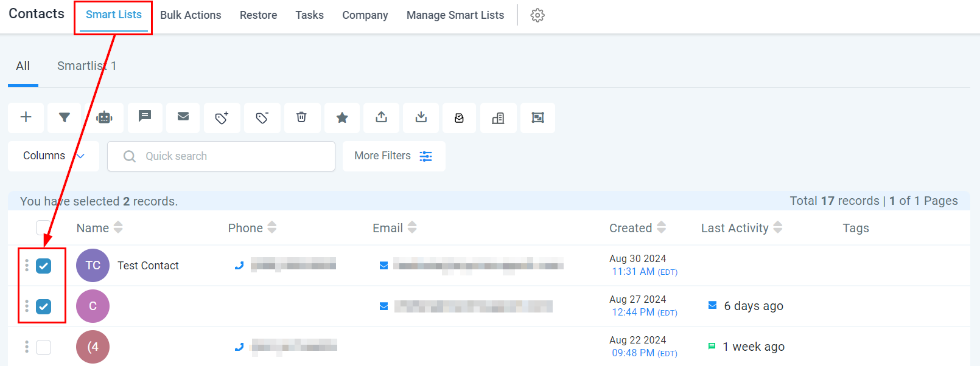Image resolution: width=980 pixels, height=366 pixels.
Task: Click 'Total 17 records' pagination text
Action: point(835,201)
